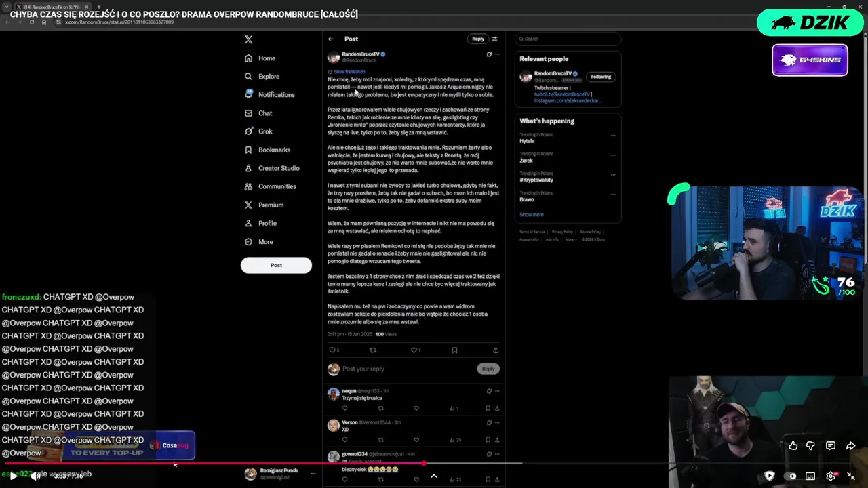Open Home in X sidebar
This screenshot has height=488, width=868.
tap(260, 58)
